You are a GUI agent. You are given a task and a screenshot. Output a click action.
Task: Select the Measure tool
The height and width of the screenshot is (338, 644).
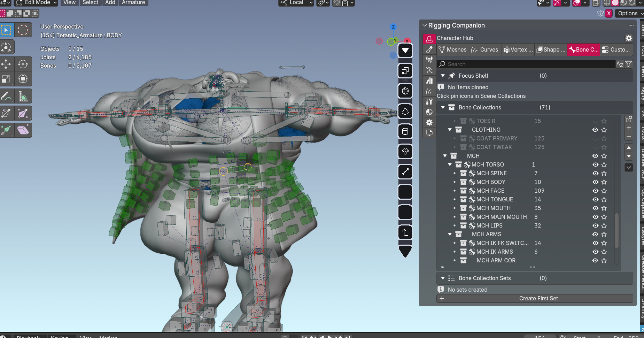point(23,96)
